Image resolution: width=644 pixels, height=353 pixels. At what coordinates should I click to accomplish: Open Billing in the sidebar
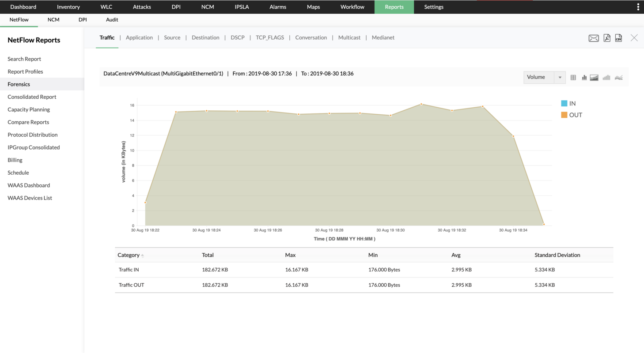(x=15, y=160)
